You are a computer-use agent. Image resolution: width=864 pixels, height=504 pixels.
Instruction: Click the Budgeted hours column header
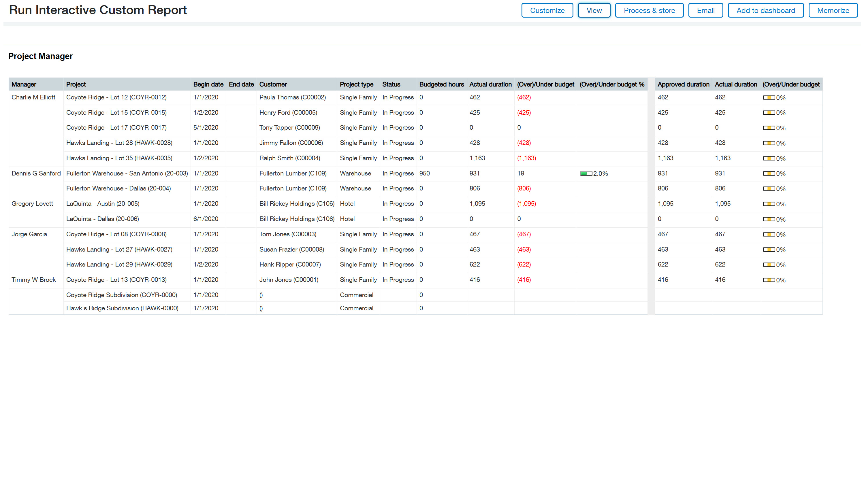coord(441,84)
